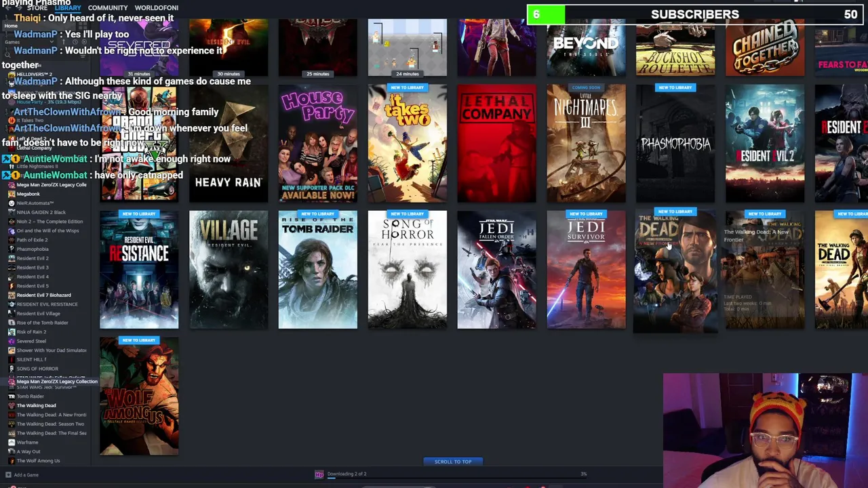Open the Resident Evil Village cover
Viewport: 868px width, 488px height.
point(229,270)
